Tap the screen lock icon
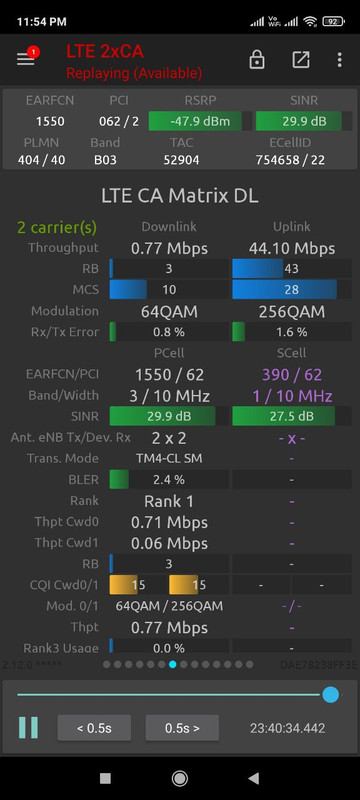Viewport: 360px width, 800px height. (256, 60)
